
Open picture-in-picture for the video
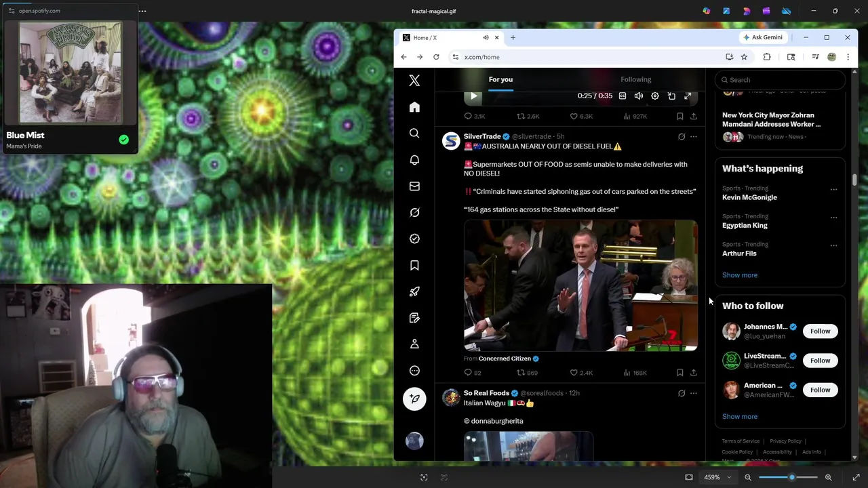coord(671,96)
